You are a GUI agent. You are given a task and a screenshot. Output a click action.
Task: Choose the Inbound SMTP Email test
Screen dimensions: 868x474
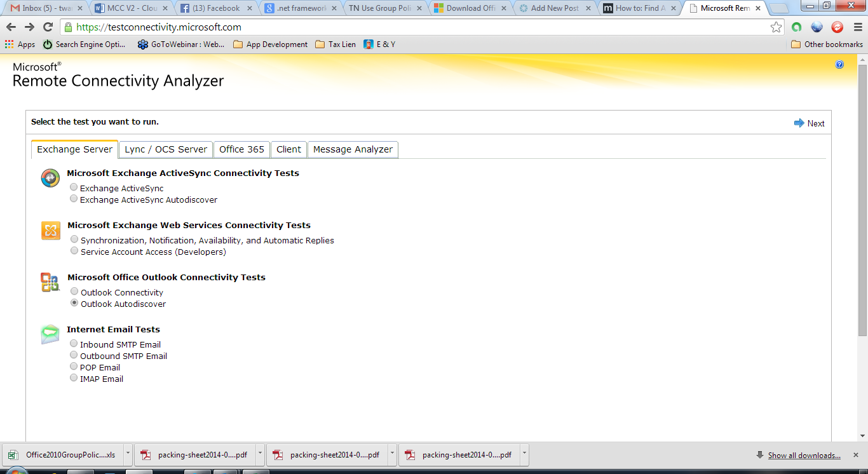coord(74,344)
